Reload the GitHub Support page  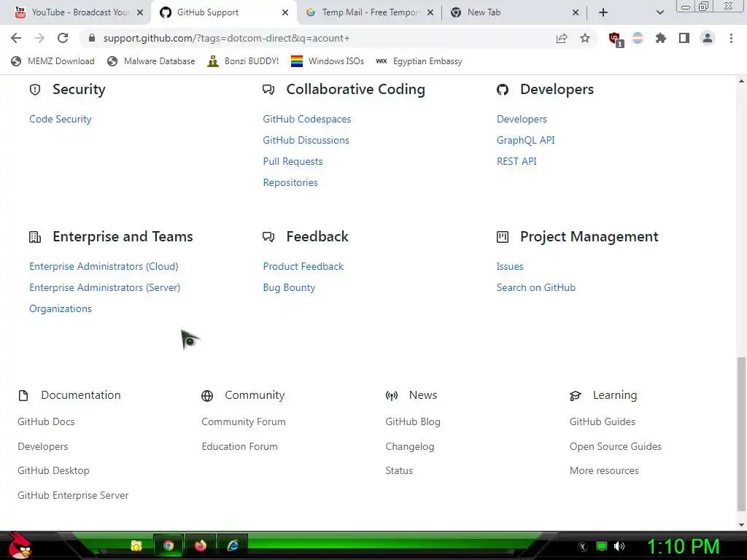coord(63,38)
